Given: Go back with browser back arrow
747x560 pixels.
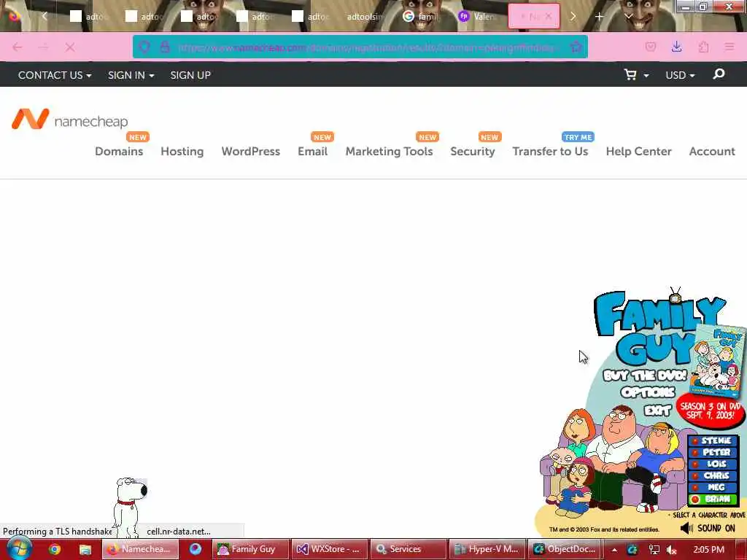Looking at the screenshot, I should (x=18, y=47).
